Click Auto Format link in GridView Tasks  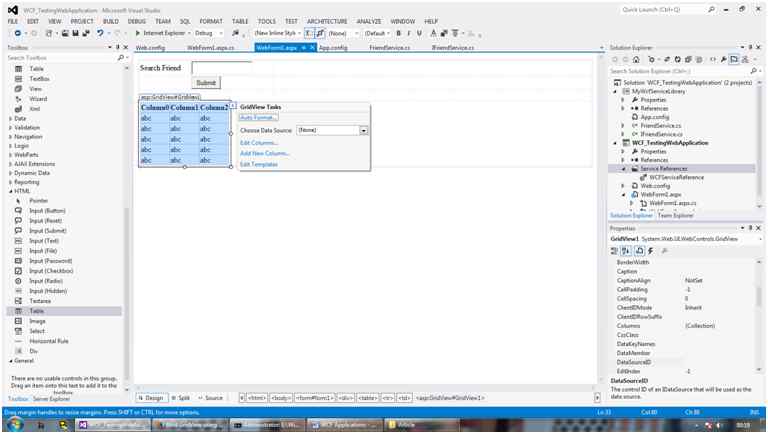tap(259, 118)
